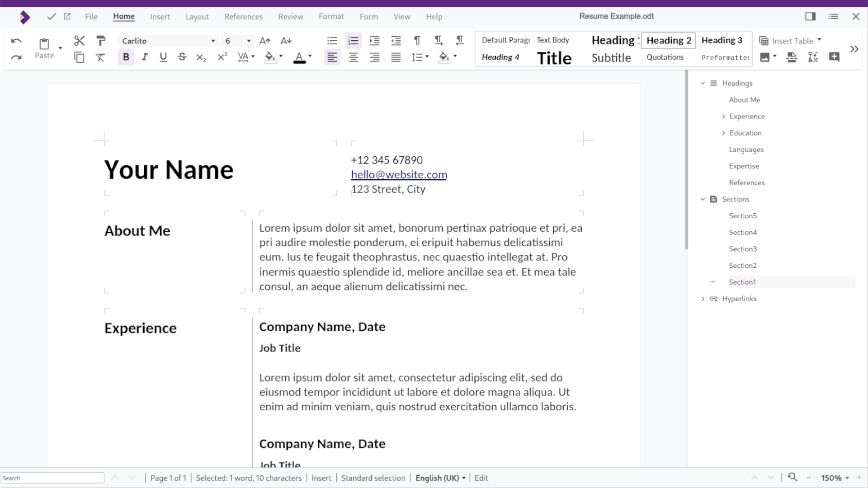Insert comment icon

tap(834, 57)
